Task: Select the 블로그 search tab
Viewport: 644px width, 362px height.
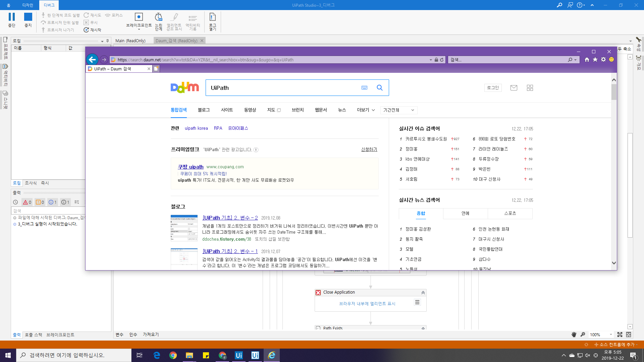Action: tap(204, 110)
